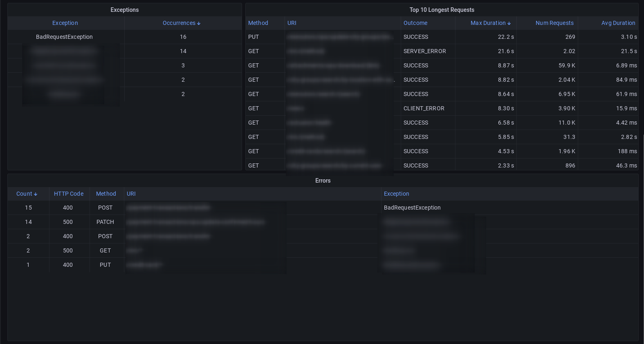Select the 6.89 ms avg duration cell
The image size is (644, 344).
tap(626, 65)
